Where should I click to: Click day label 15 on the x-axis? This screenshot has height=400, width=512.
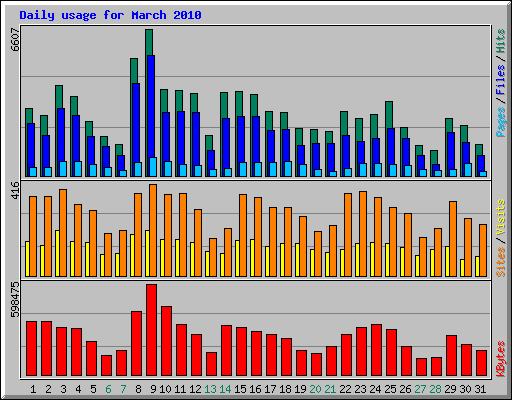(240, 389)
